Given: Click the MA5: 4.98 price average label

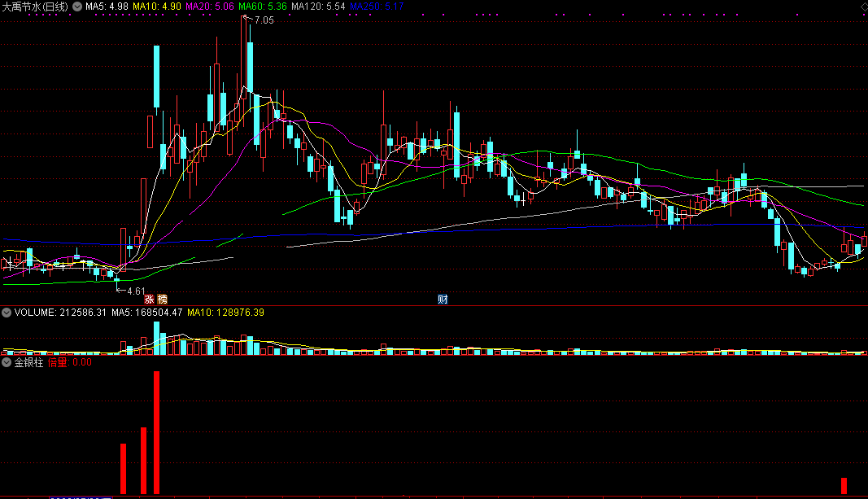Looking at the screenshot, I should [x=107, y=7].
